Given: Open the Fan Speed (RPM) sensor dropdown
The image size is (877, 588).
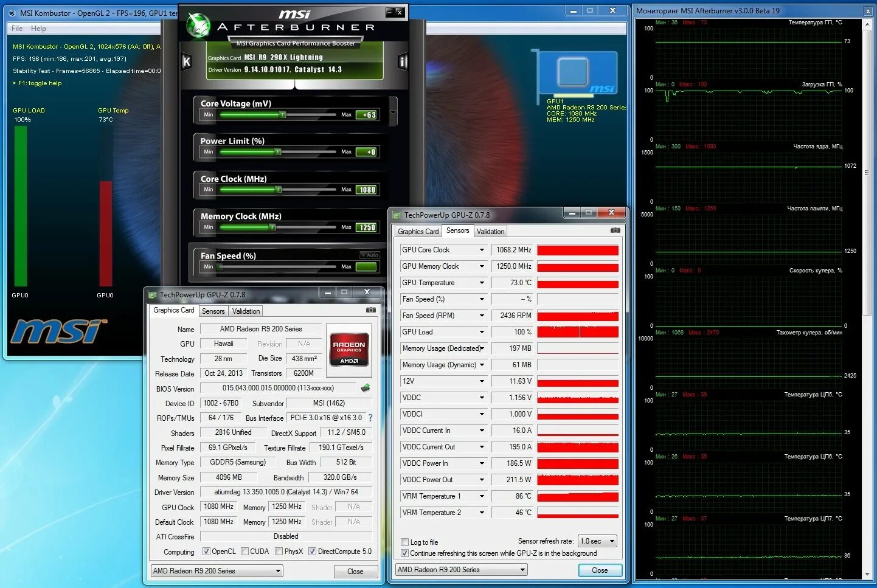Looking at the screenshot, I should coord(482,316).
